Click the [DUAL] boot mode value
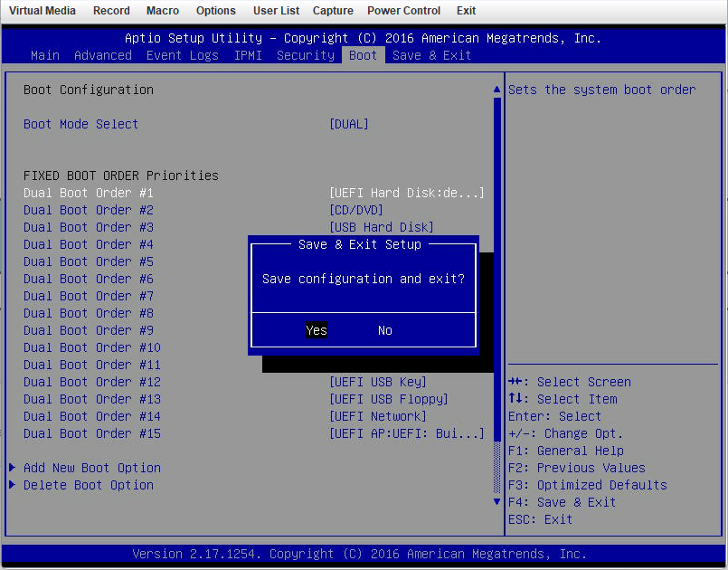Screen dimensions: 728x570 pyautogui.click(x=349, y=124)
